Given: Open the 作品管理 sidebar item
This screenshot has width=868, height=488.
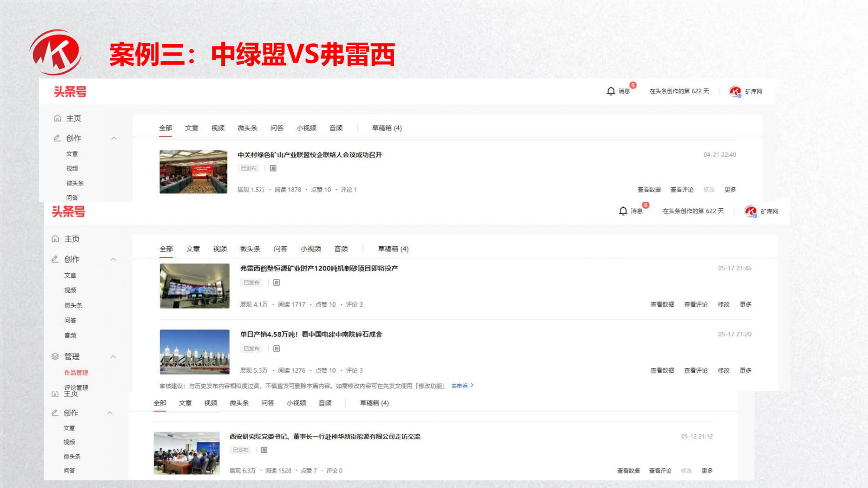Looking at the screenshot, I should coord(76,373).
